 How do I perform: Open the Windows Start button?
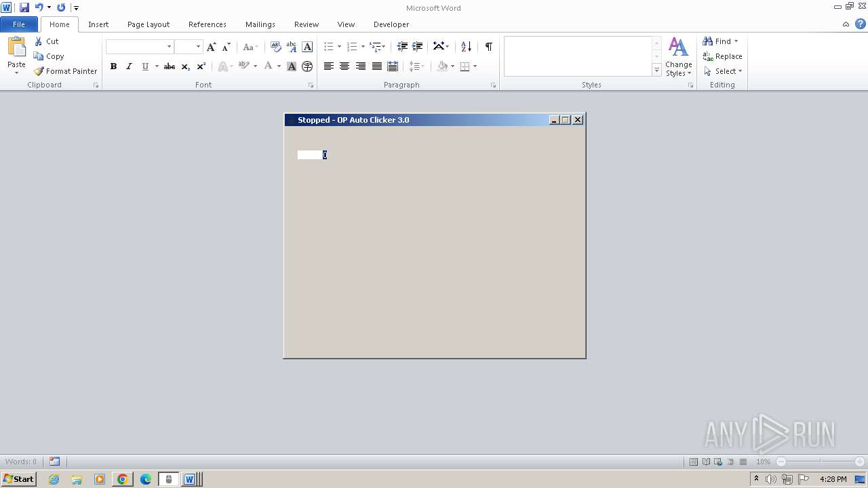(18, 479)
